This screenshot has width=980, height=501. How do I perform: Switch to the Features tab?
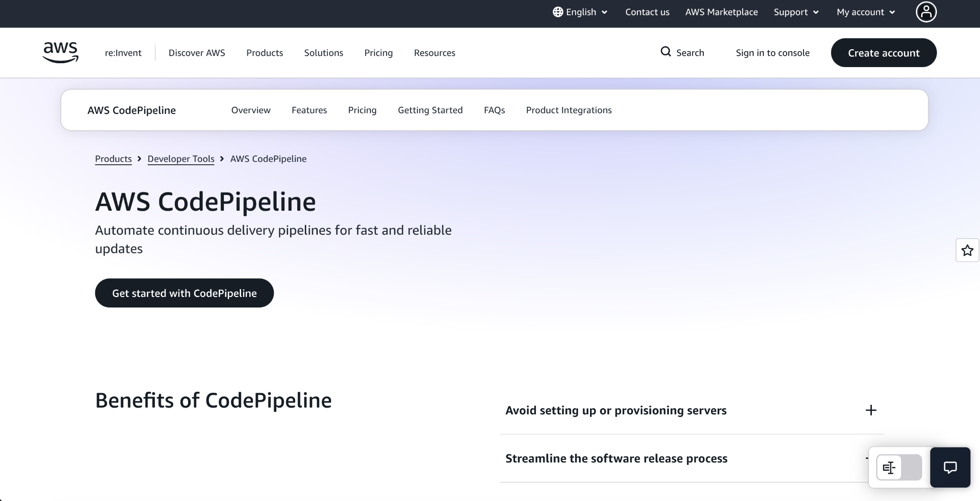coord(309,110)
